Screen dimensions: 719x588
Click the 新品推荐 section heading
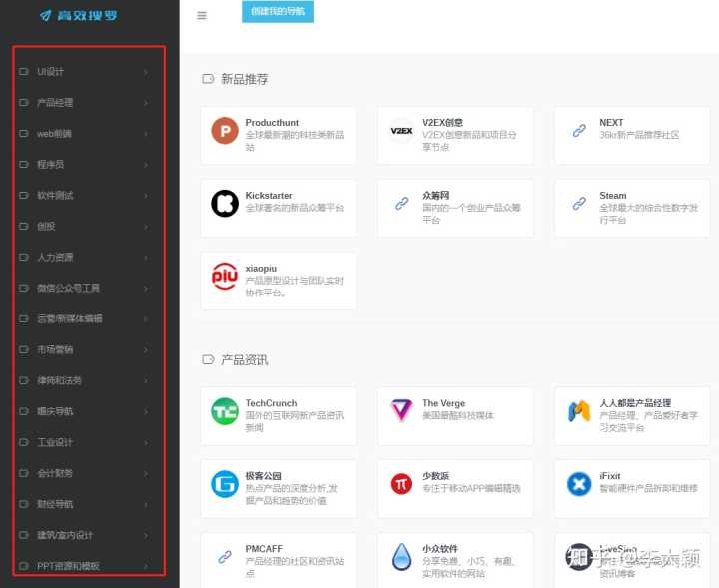(244, 79)
